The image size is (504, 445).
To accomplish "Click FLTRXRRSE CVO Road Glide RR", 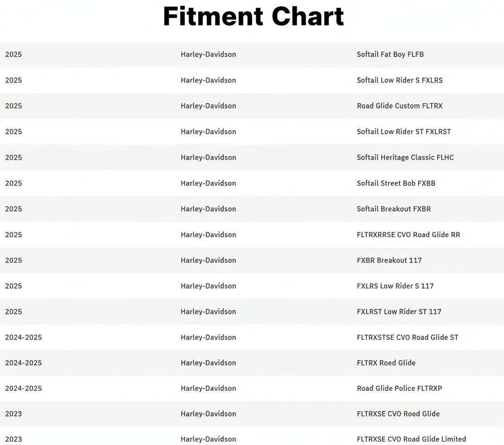I will tap(408, 235).
